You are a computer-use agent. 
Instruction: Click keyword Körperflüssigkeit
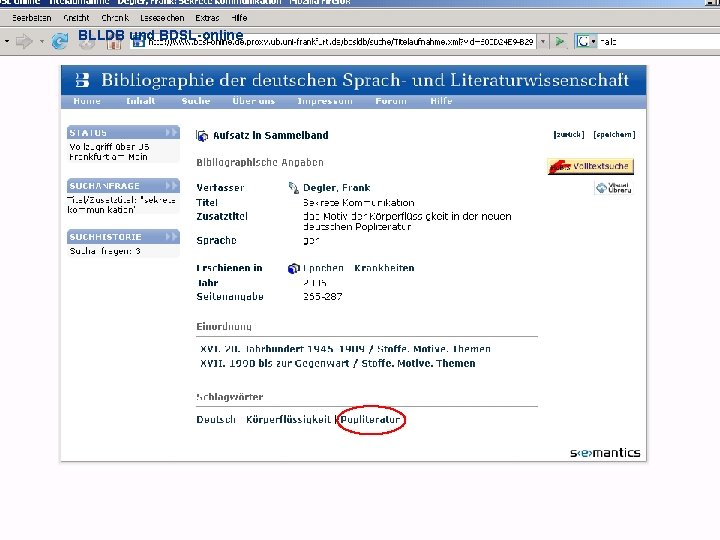[288, 420]
